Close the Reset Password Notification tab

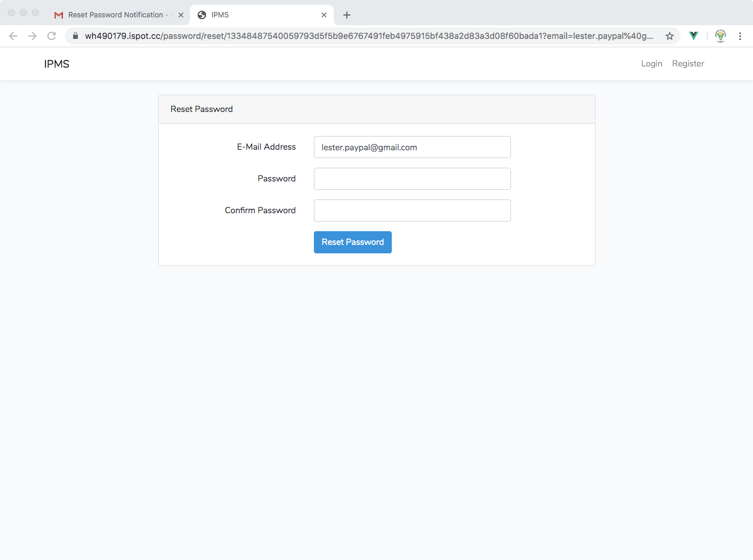[x=181, y=15]
